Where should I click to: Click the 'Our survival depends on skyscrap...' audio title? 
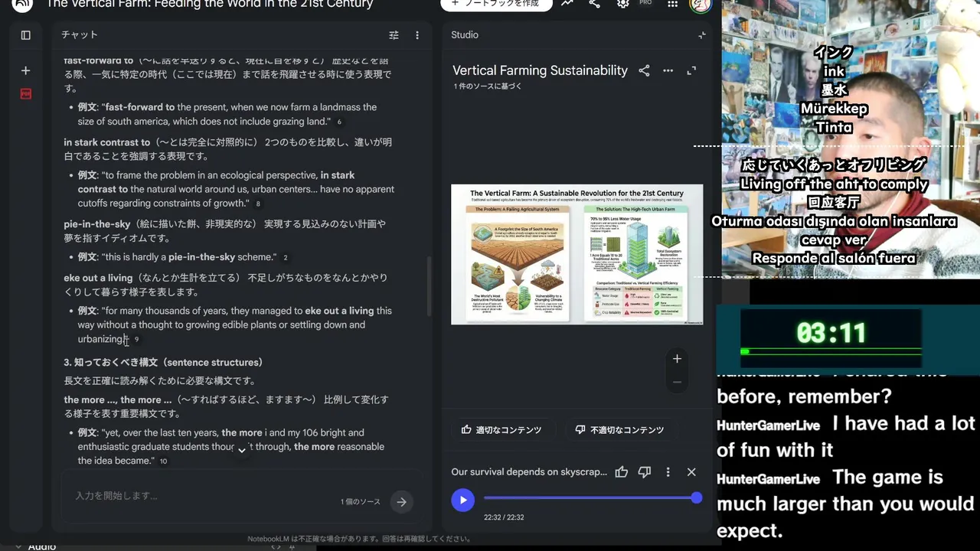(529, 472)
